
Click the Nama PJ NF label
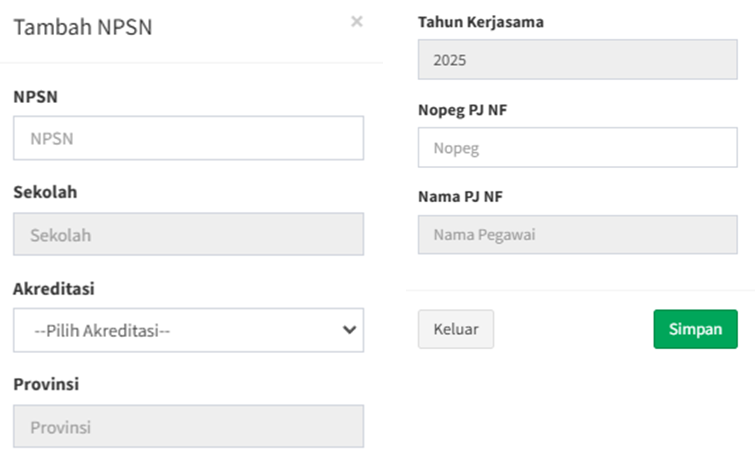pos(460,196)
